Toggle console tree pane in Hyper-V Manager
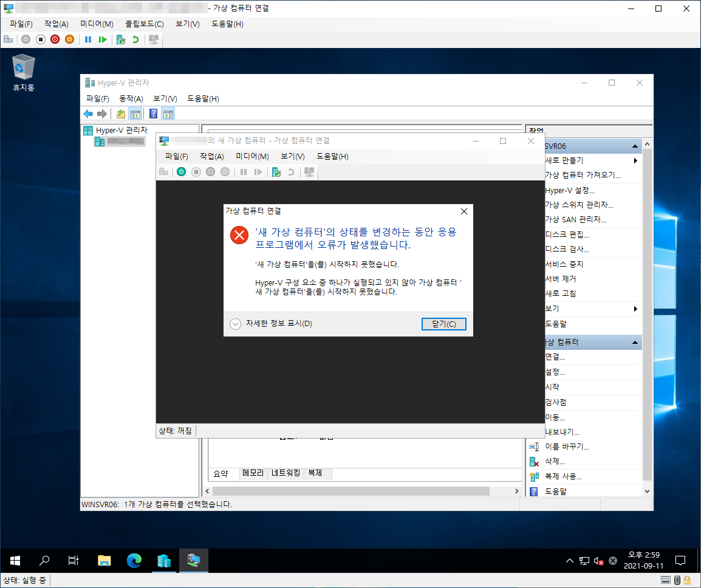Image resolution: width=701 pixels, height=588 pixels. click(135, 114)
